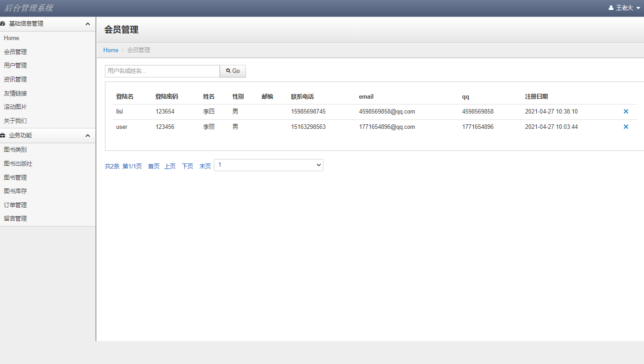Go to next page using 下页
Screen dimensions: 644x364
tap(187, 166)
